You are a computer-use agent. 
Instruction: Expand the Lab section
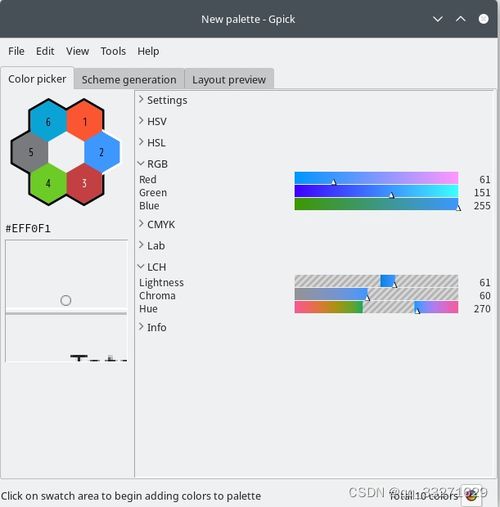pyautogui.click(x=151, y=246)
